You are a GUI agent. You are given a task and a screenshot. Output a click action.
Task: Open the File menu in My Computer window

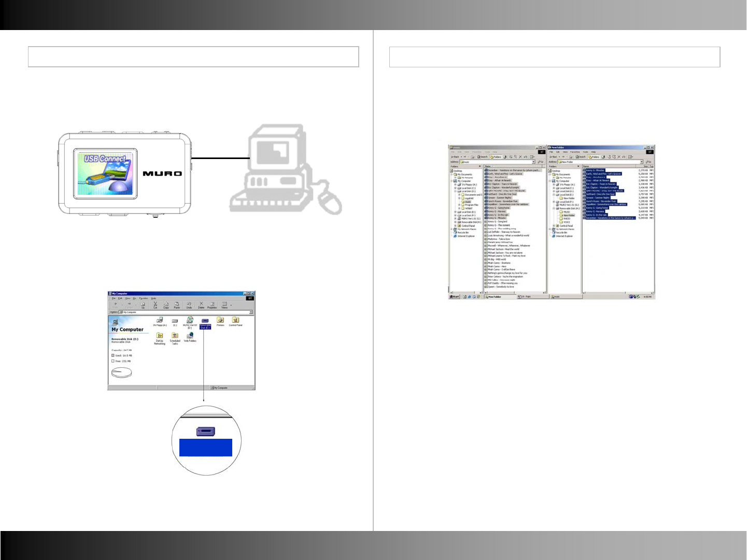point(114,298)
